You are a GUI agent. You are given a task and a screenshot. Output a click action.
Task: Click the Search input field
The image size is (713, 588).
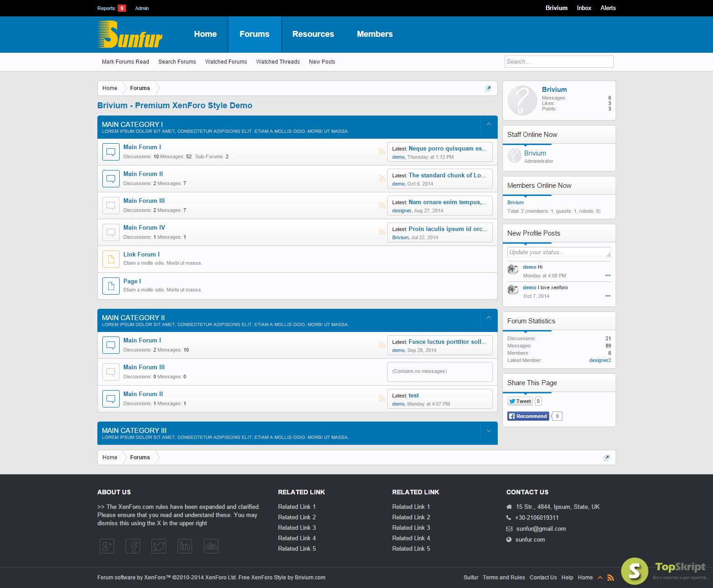tap(559, 62)
